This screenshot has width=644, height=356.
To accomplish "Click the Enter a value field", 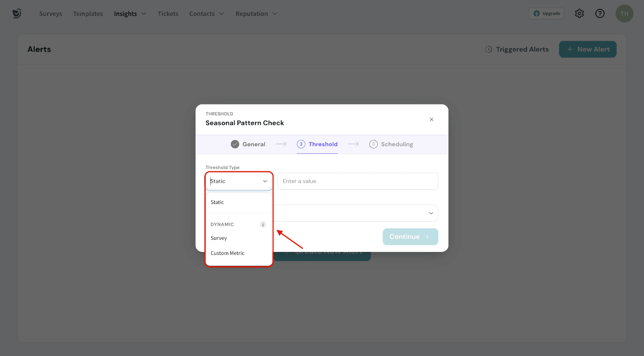I will coord(357,181).
